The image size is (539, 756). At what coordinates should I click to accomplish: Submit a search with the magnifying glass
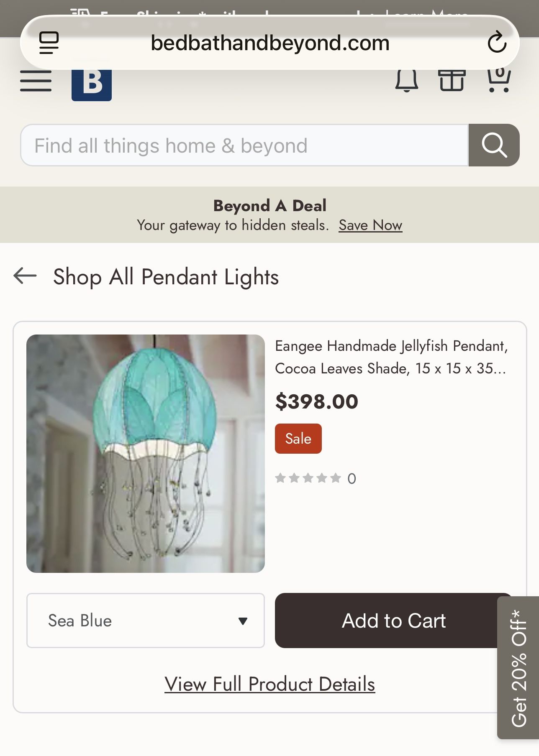click(494, 146)
